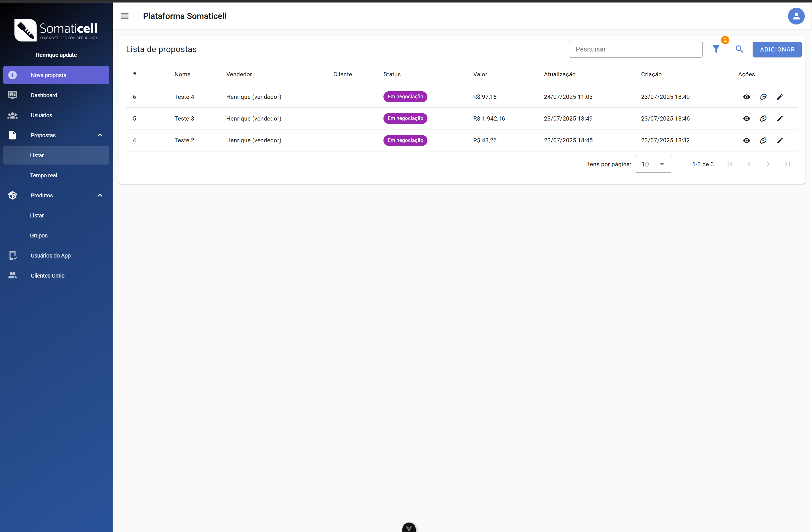
Task: Sort by Cliente column header
Action: 342,74
